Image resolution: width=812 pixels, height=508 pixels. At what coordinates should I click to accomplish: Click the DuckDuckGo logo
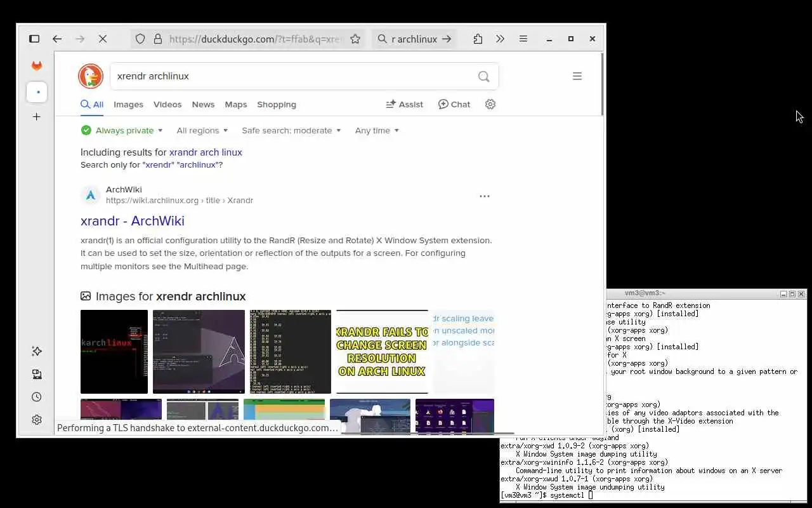point(91,76)
